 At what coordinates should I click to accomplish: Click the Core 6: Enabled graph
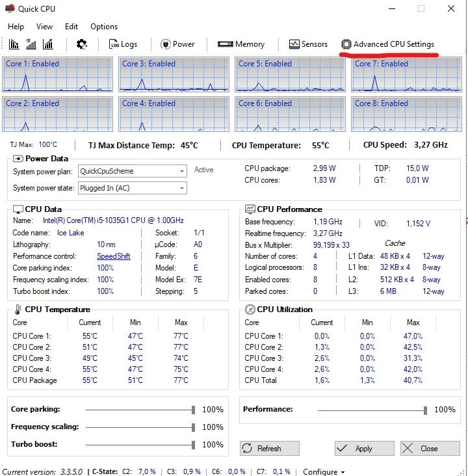pyautogui.click(x=290, y=114)
